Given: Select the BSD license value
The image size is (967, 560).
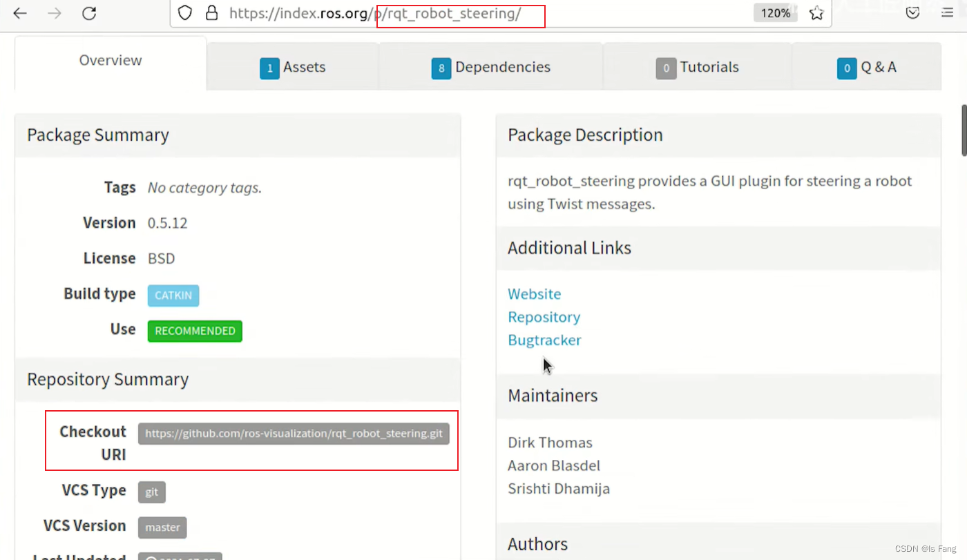Looking at the screenshot, I should [x=162, y=258].
